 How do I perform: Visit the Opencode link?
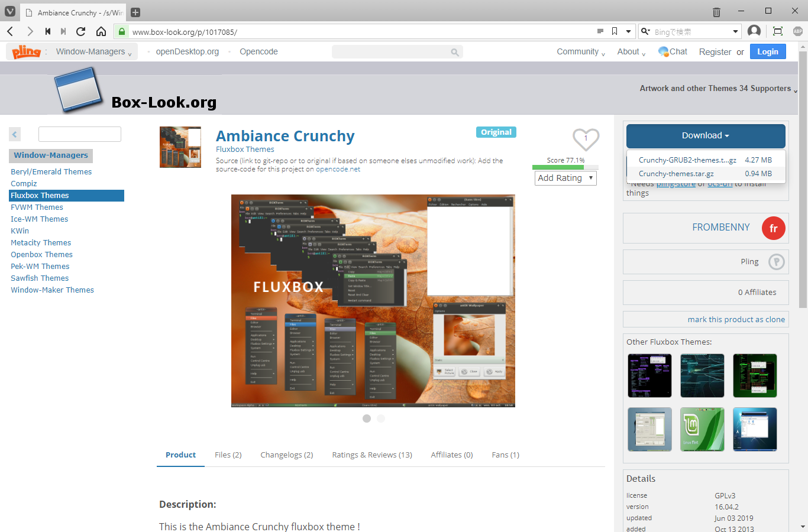pyautogui.click(x=258, y=52)
